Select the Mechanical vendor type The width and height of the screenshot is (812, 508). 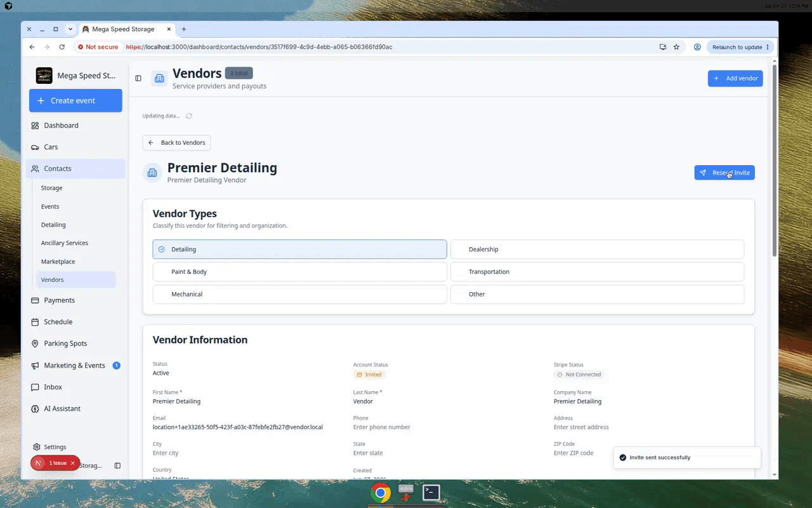tap(299, 295)
